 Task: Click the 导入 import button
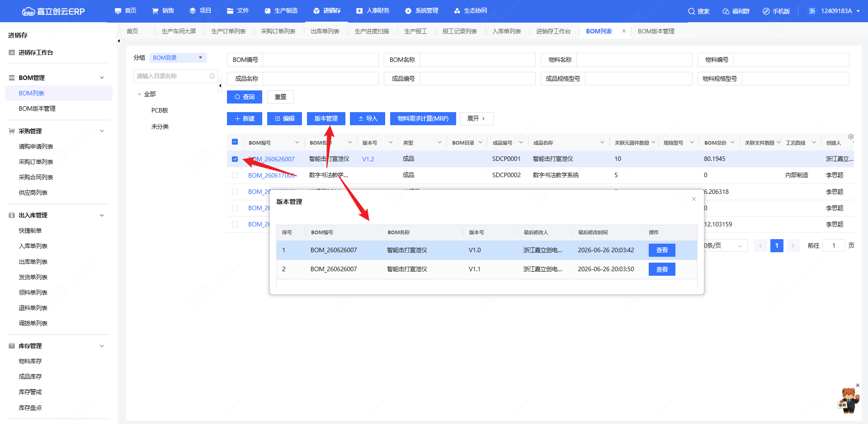[368, 118]
